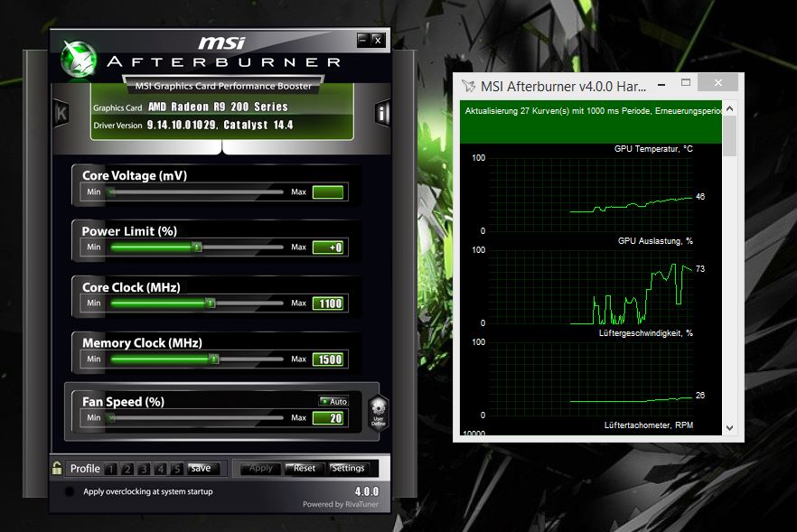797x532 pixels.
Task: Click the Fan Speed 20 value field
Action: (x=328, y=418)
